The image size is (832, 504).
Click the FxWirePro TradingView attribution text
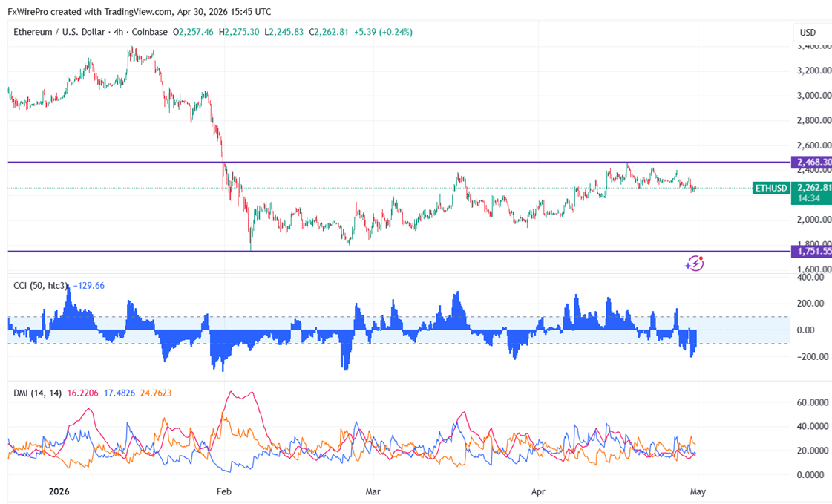[139, 12]
